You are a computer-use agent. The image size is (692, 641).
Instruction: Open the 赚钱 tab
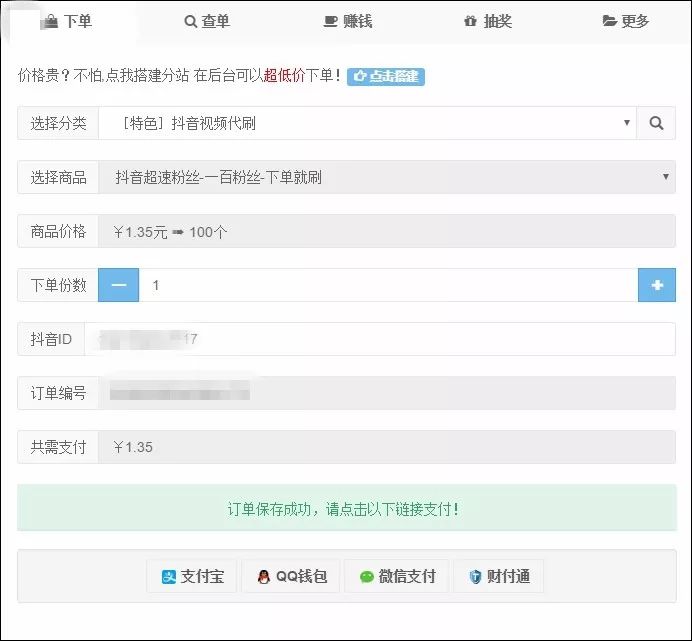coord(347,21)
